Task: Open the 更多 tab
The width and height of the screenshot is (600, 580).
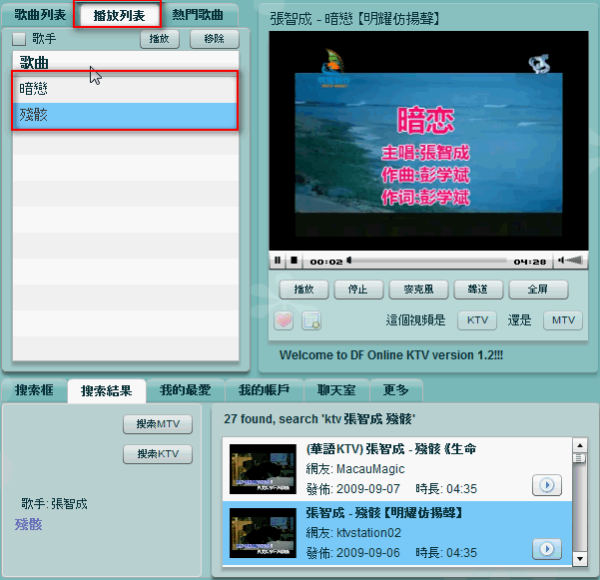Action: coord(396,390)
